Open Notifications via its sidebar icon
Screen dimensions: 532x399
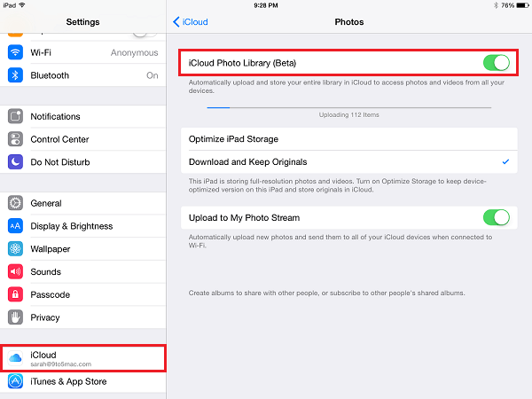click(15, 116)
